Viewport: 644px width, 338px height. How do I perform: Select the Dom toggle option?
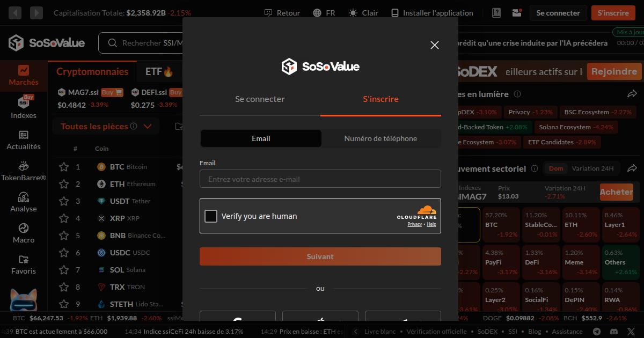(x=556, y=168)
